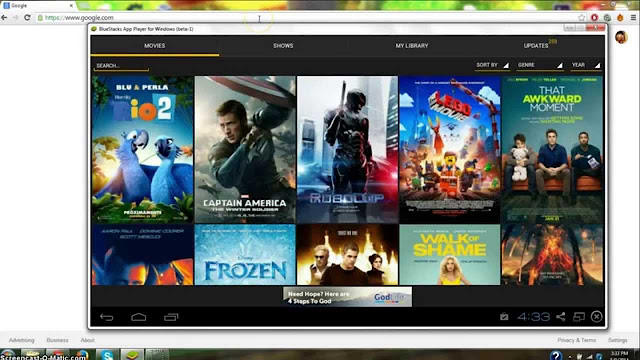Expand the Genre dropdown
Screen dimensions: 640x360
(540, 65)
